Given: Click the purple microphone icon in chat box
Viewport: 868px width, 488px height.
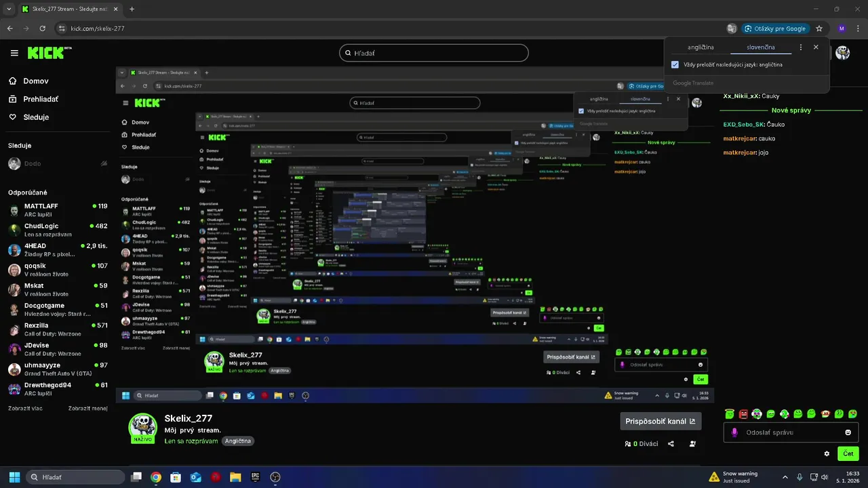Looking at the screenshot, I should tap(734, 432).
